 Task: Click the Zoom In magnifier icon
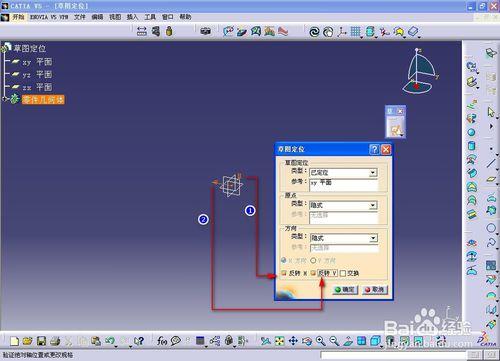[x=321, y=341]
